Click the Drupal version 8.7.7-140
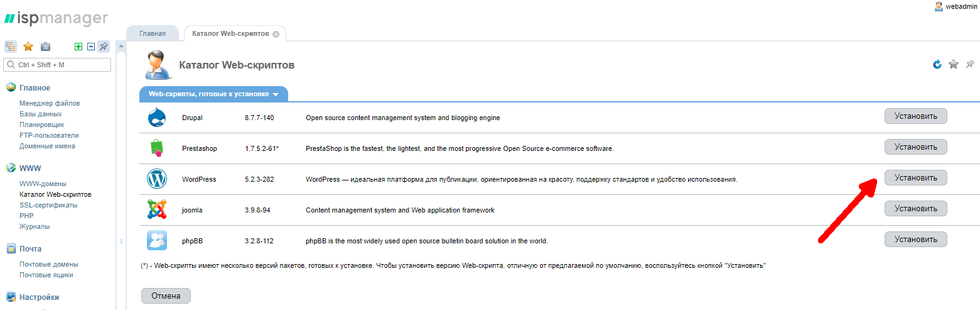980x310 pixels. click(x=259, y=118)
